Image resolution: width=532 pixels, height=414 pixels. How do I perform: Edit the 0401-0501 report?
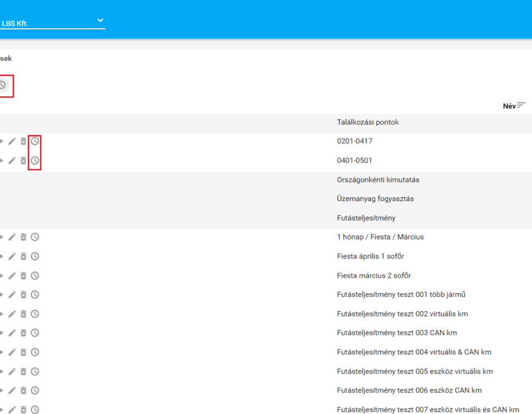12,160
